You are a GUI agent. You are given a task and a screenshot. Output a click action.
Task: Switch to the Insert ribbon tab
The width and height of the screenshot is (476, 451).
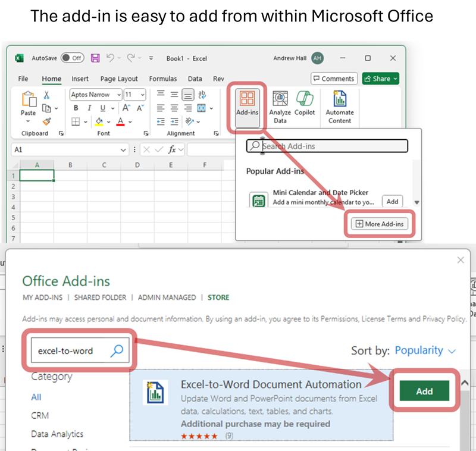[80, 79]
